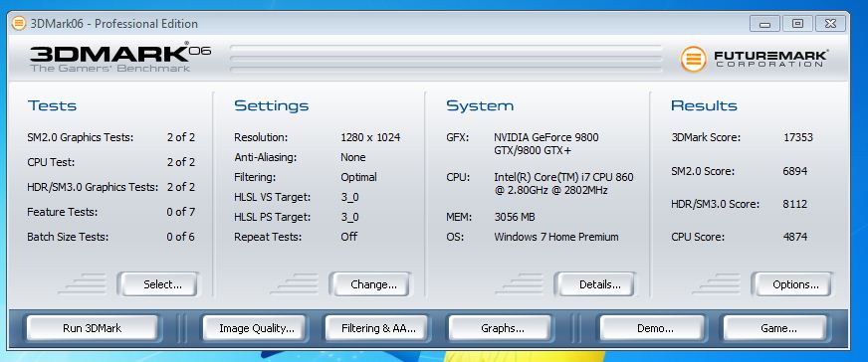Screen dimensions: 868x362
Task: Click the Resolution value 1280 x 1024
Action: 370,137
